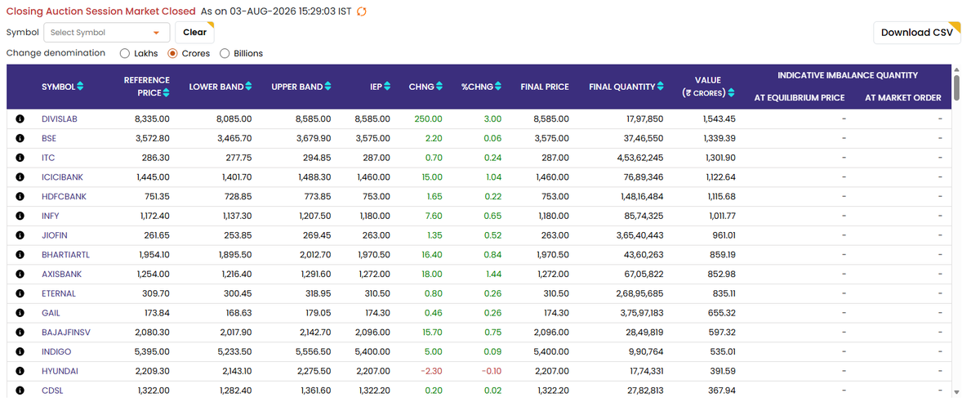Click AXISBANK %CHNG value 1.44
Viewport: 980px width, 411px height.
tap(493, 275)
